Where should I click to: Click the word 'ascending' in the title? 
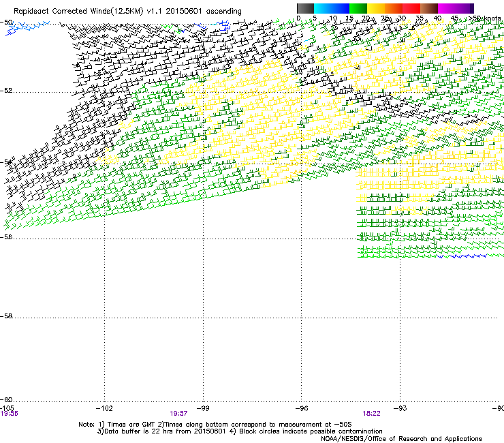223,12
